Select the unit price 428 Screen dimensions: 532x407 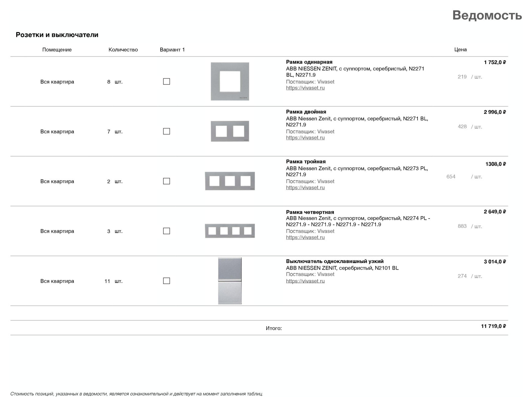coord(462,127)
